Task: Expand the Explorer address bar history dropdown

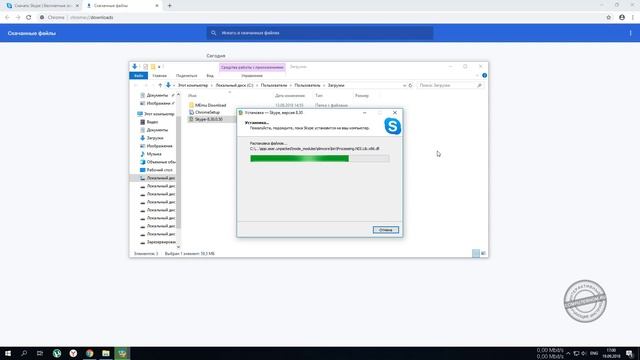Action: [x=404, y=85]
